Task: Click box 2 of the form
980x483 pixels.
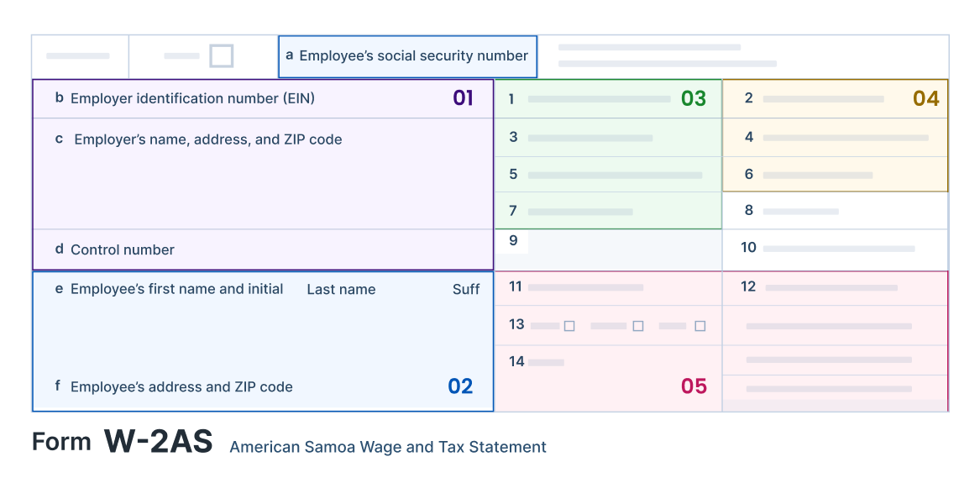Action: pos(835,99)
